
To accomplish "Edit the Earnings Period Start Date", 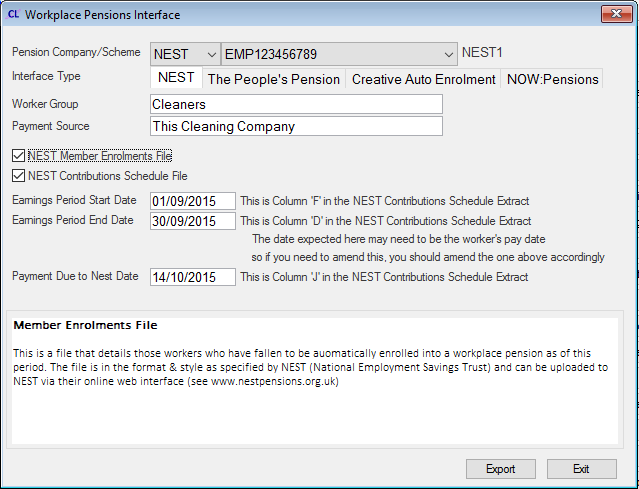I will 191,201.
